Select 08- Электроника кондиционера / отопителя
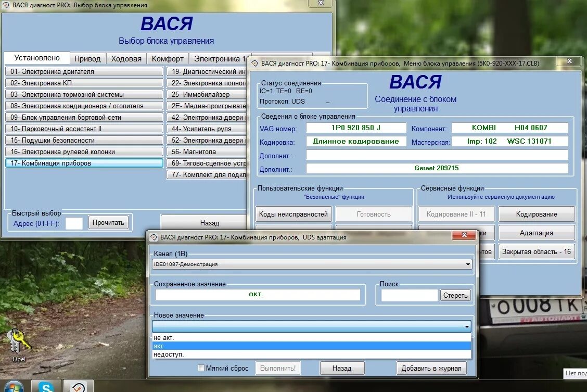Viewport: 587px width, 392px height. tap(84, 106)
